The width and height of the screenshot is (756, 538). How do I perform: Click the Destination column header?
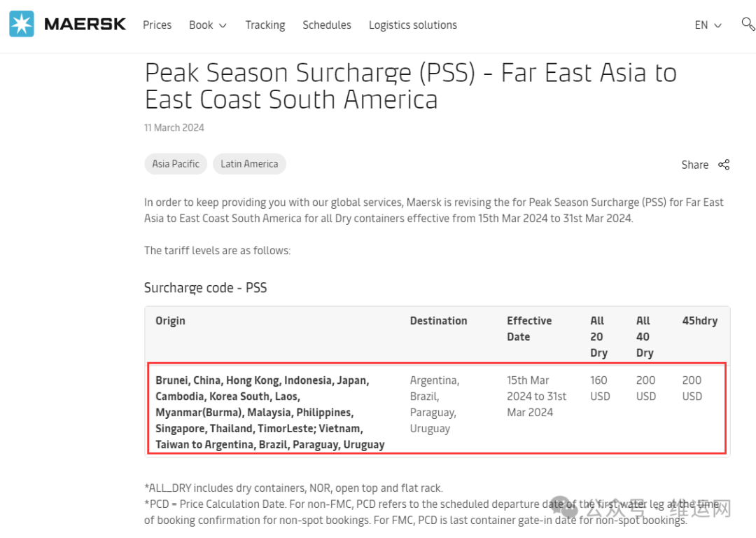coord(438,321)
